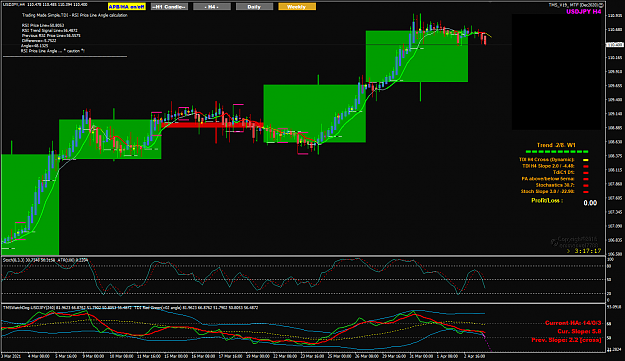Select the RSI Price Line Angle caution text
Viewport: 625px width, 361px height.
(53, 51)
